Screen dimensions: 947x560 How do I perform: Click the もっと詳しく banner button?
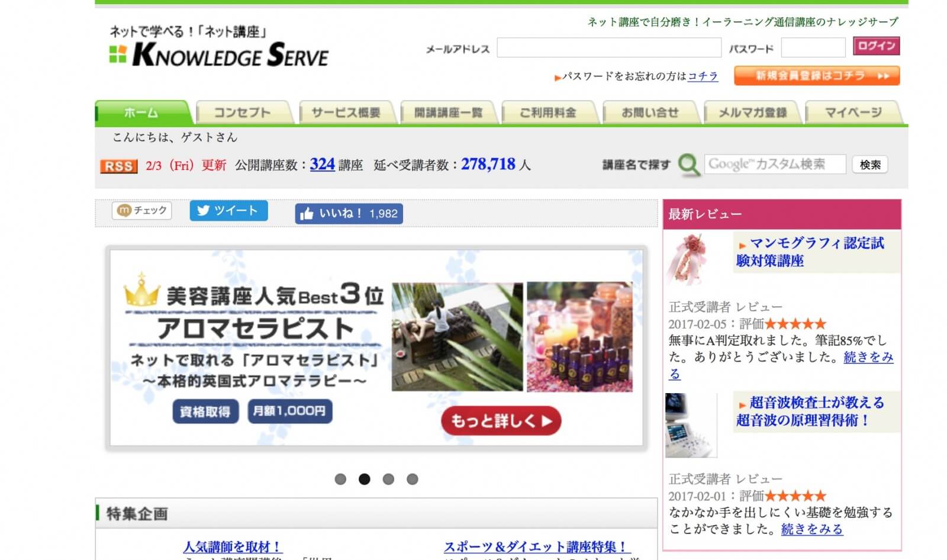pyautogui.click(x=501, y=421)
